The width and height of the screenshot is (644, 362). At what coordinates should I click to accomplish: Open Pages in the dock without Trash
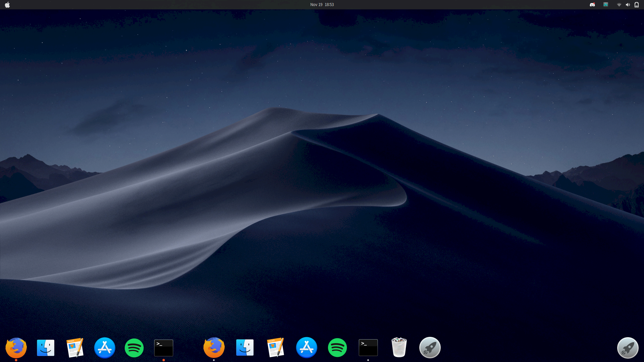75,348
